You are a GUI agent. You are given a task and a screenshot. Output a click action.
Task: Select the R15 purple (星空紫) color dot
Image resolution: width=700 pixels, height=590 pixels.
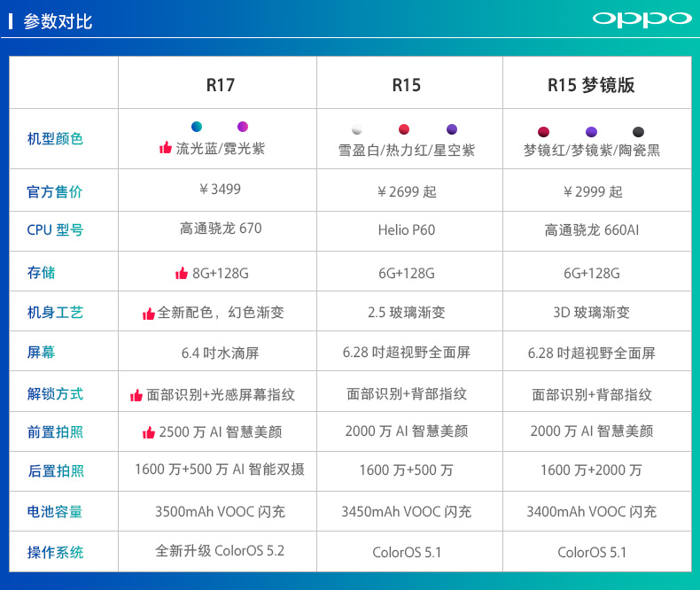[x=452, y=129]
